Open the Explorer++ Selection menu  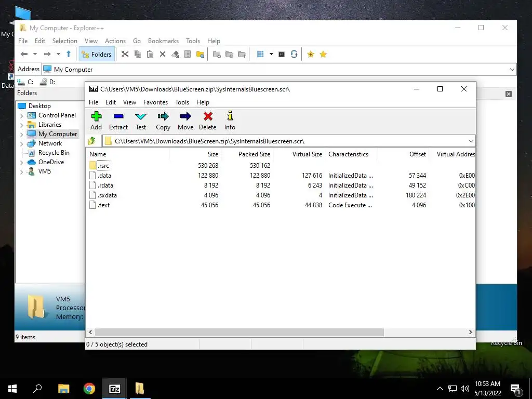click(x=64, y=41)
